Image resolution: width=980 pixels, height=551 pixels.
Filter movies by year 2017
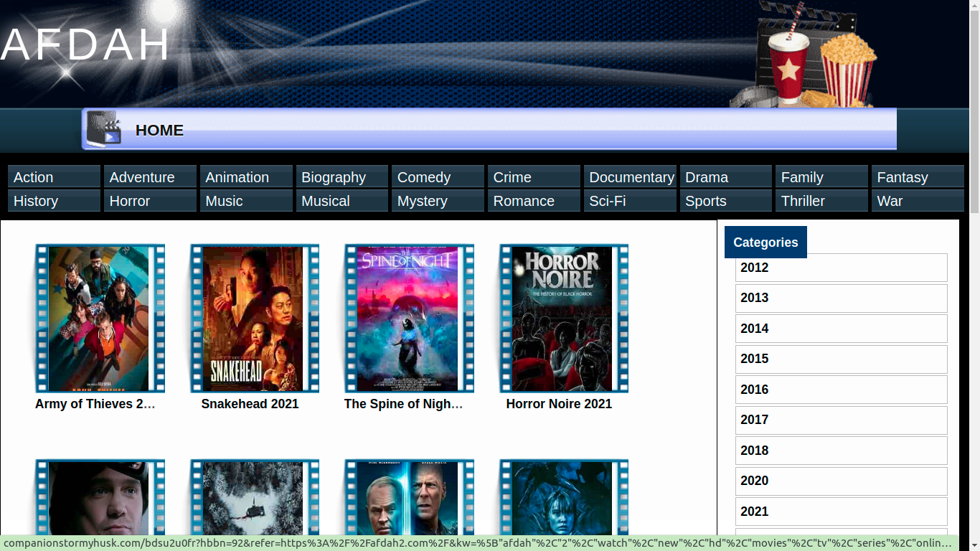[x=841, y=420]
